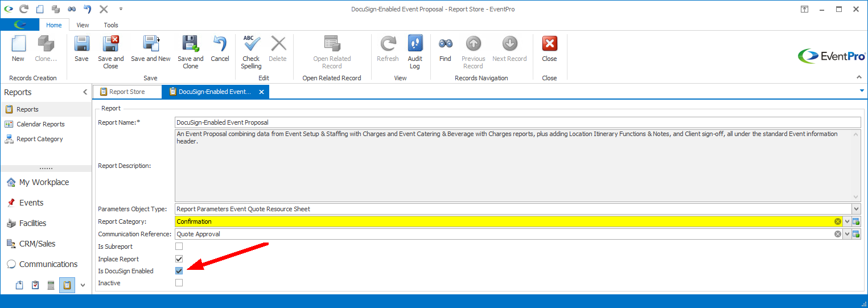The image size is (868, 308).
Task: Save the report using the Save icon
Action: pos(81,49)
